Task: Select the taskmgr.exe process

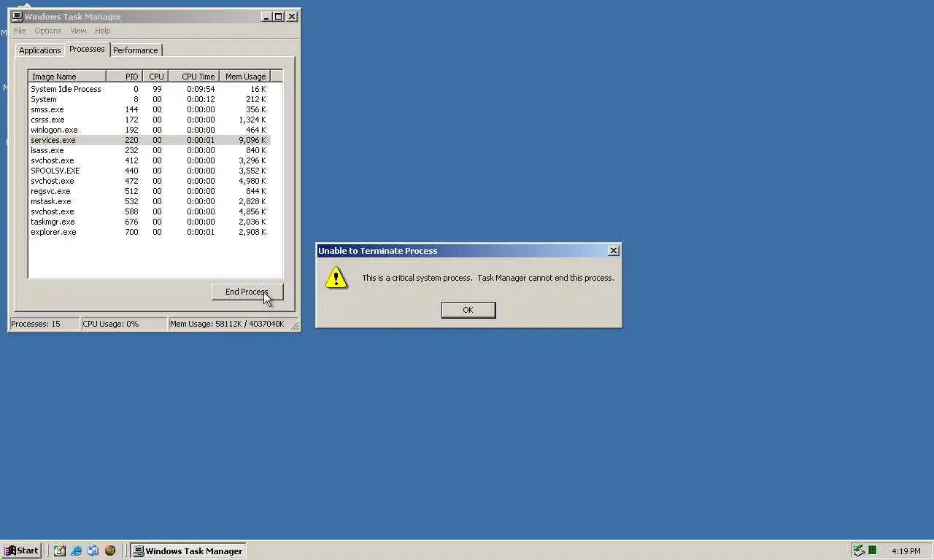Action: coord(150,222)
